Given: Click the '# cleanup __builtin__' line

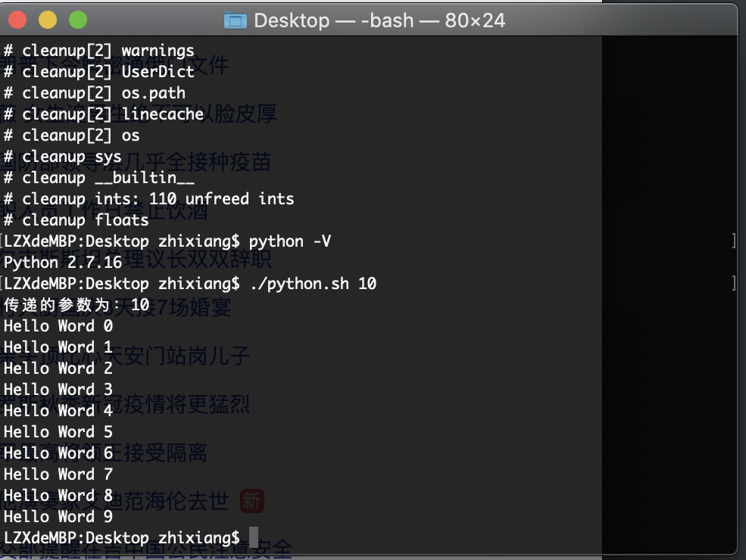Looking at the screenshot, I should point(98,178).
